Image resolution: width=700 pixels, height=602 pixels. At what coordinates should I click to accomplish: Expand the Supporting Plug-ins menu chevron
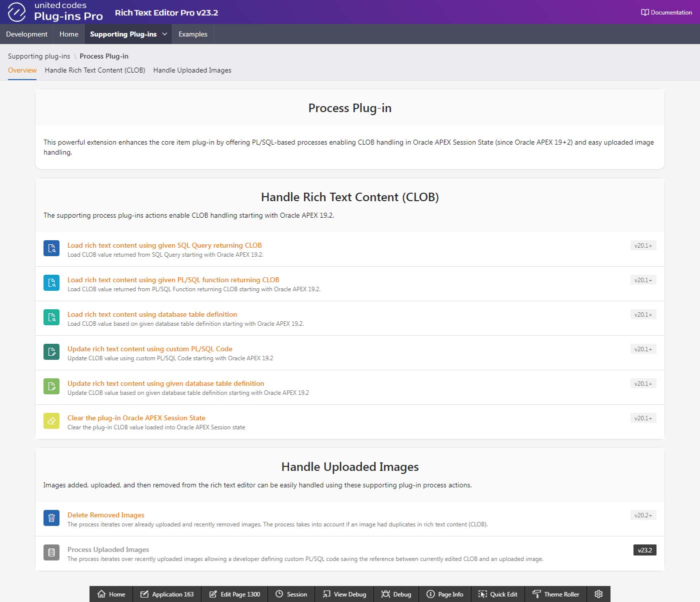point(164,34)
